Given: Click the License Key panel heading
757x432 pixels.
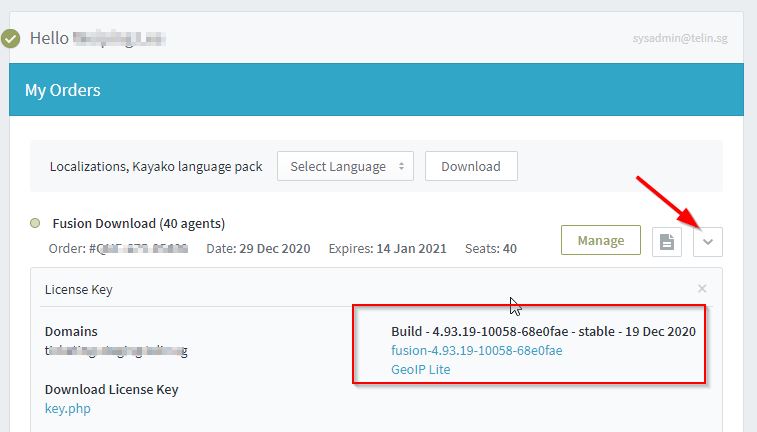Looking at the screenshot, I should click(79, 289).
